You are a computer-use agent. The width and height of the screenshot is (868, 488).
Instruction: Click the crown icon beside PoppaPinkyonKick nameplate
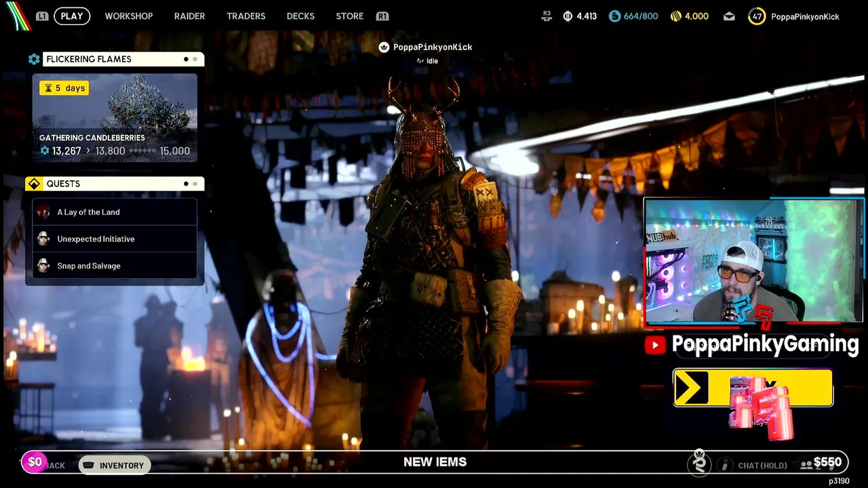point(384,47)
